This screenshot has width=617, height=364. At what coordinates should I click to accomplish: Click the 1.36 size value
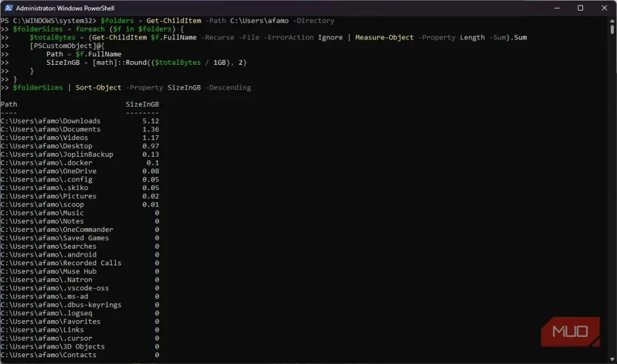151,129
